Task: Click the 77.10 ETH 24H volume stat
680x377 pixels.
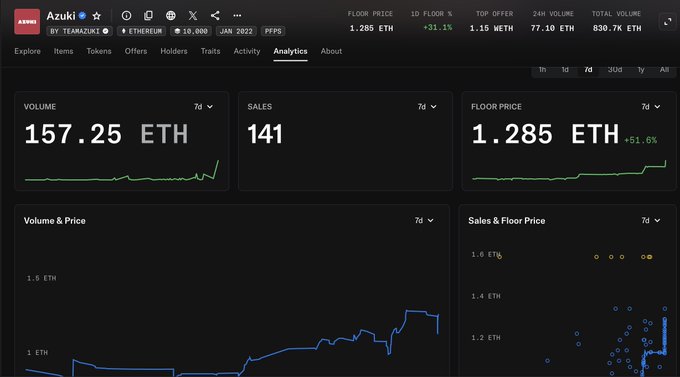Action: 552,28
